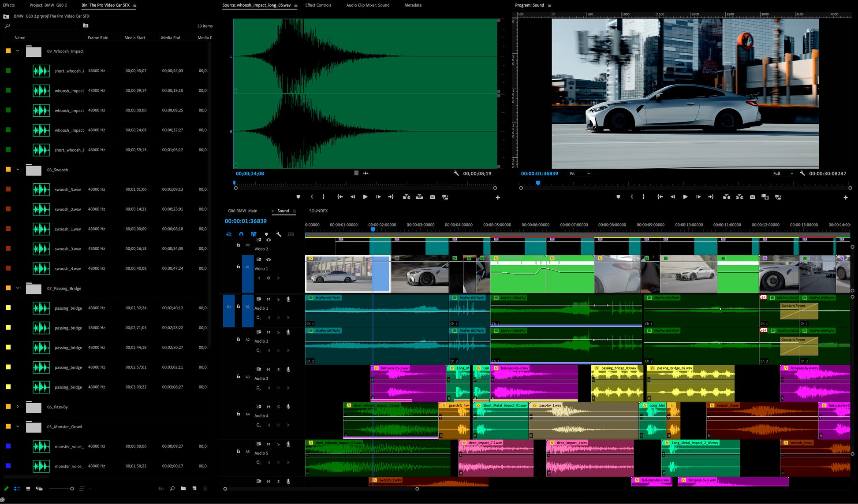Viewport: 858px width, 504px height.
Task: Open timeline display settings wrench
Action: click(279, 234)
